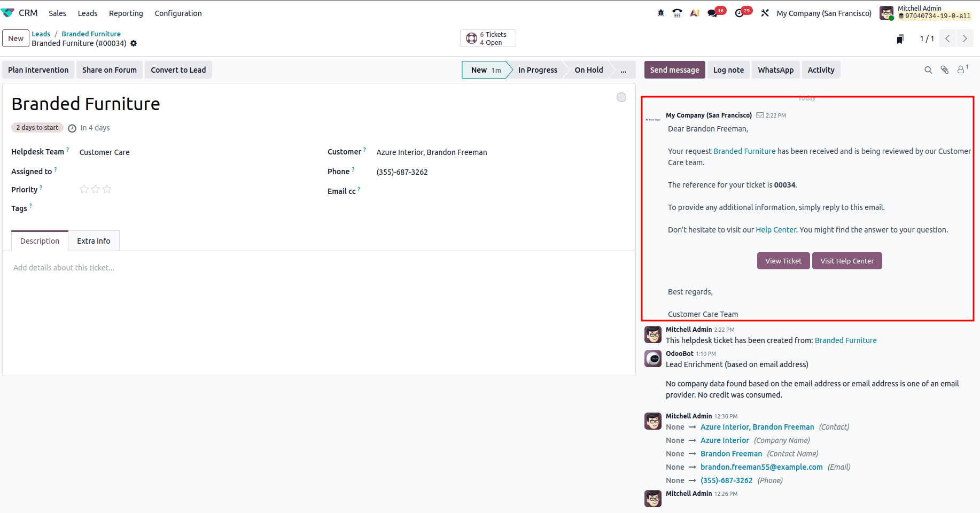Click the Convert to Lead button
Viewport: 980px width, 513px height.
pyautogui.click(x=178, y=69)
